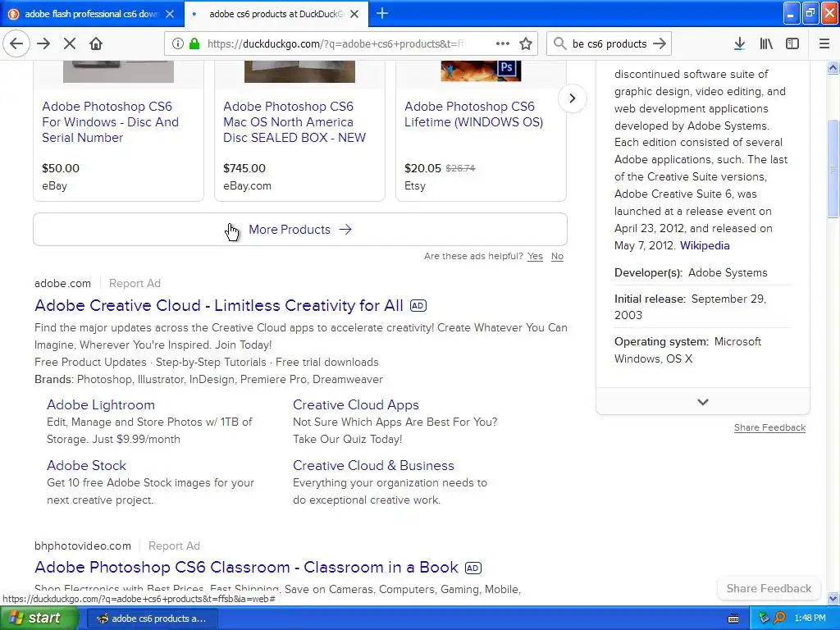Click the adobe.com ad domain
Viewport: 840px width, 630px height.
pos(62,283)
